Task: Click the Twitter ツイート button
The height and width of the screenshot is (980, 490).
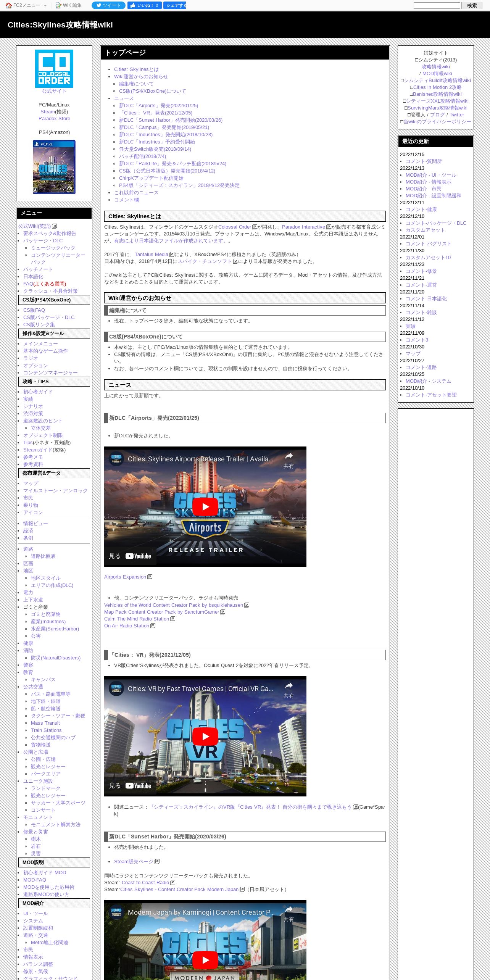Action: coord(108,5)
